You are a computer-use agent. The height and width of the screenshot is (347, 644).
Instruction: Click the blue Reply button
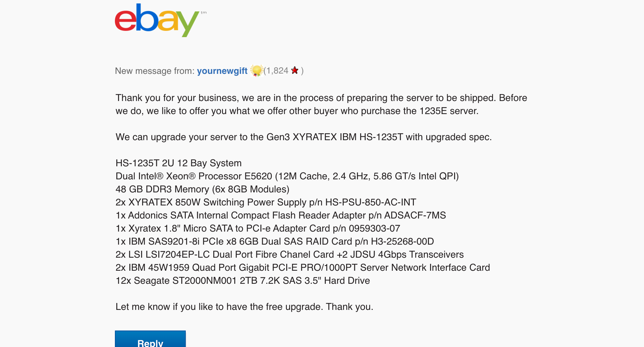pos(150,339)
